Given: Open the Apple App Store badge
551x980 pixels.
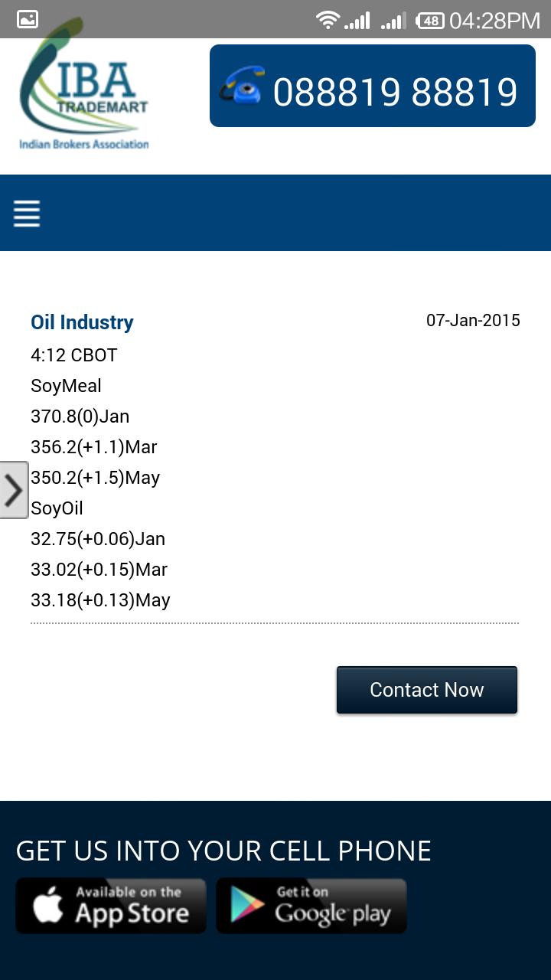Looking at the screenshot, I should click(x=111, y=906).
